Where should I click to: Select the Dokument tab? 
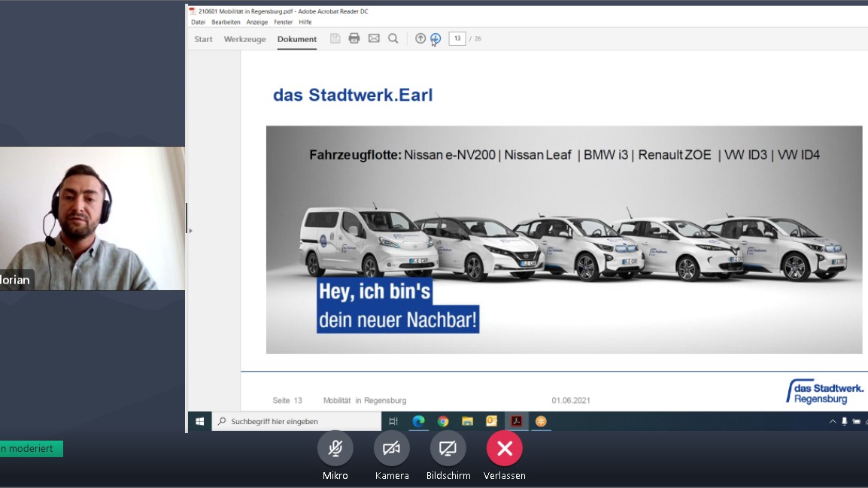pos(297,39)
